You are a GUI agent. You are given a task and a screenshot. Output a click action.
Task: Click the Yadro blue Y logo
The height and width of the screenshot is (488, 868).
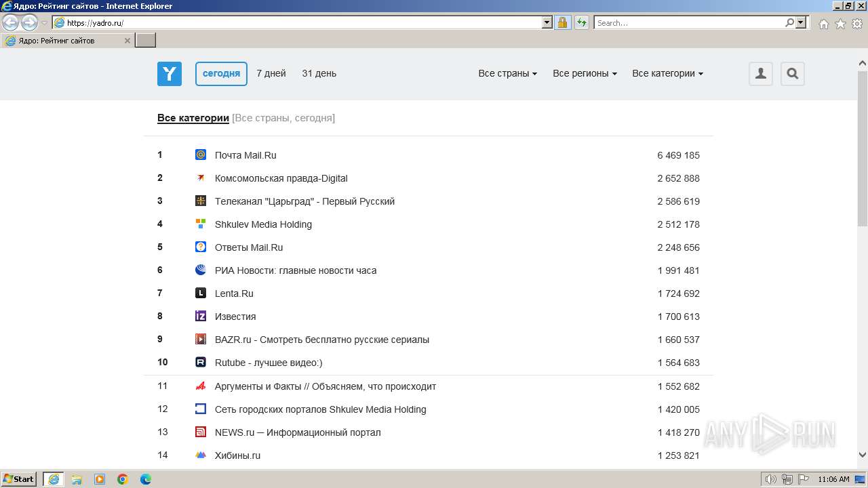170,74
